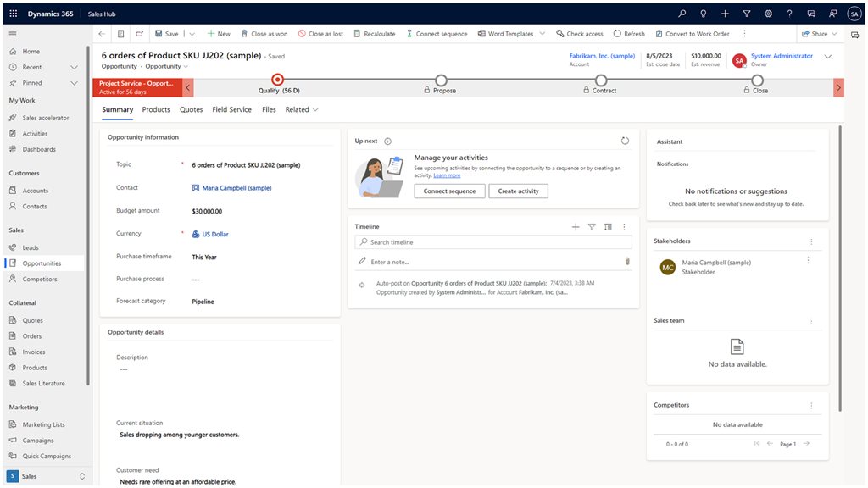Open Sales accelerator in sidebar

tap(46, 118)
